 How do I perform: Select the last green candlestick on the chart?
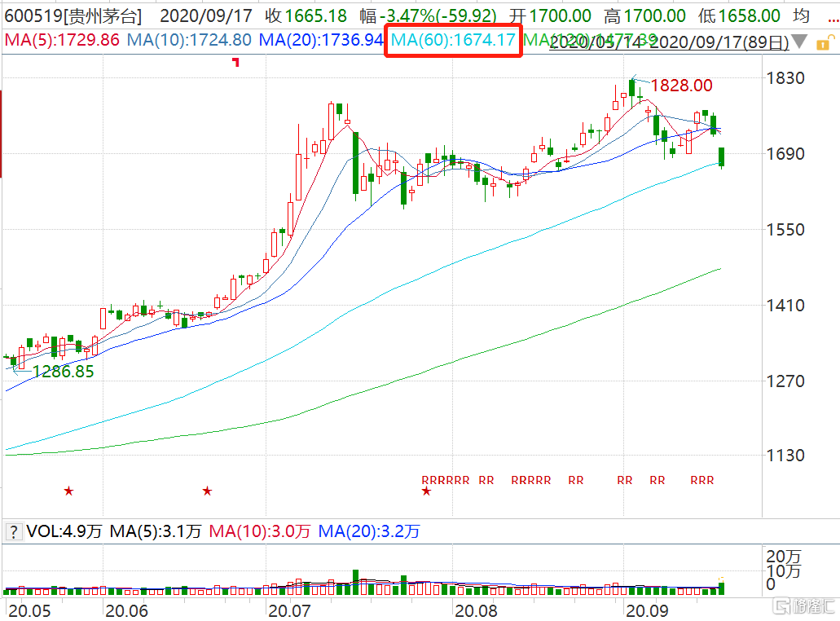(x=722, y=157)
